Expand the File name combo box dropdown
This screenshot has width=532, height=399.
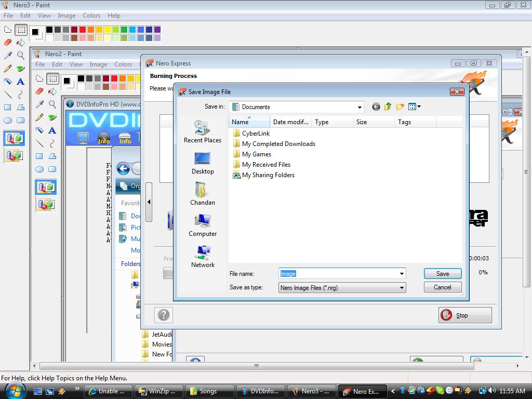point(402,274)
